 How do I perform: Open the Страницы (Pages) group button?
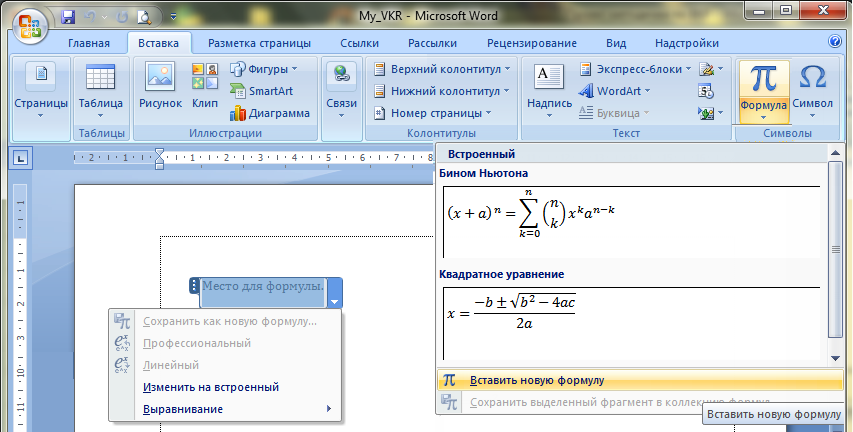pos(41,91)
